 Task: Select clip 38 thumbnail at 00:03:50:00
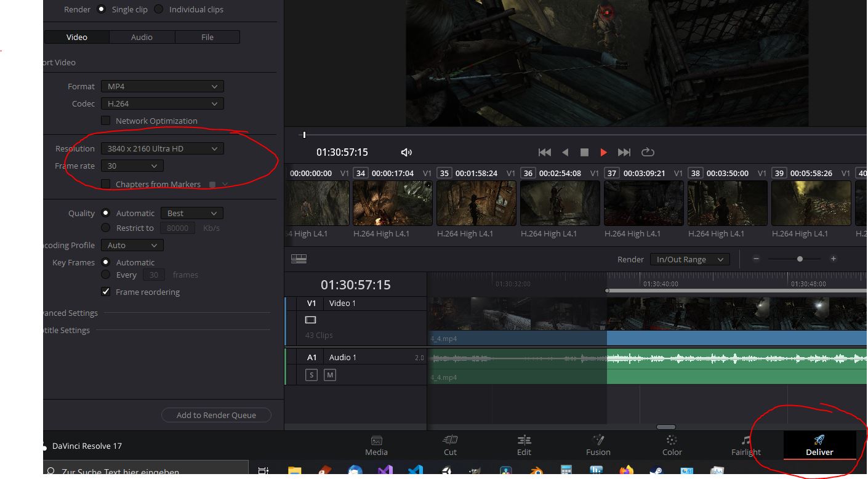(x=727, y=203)
